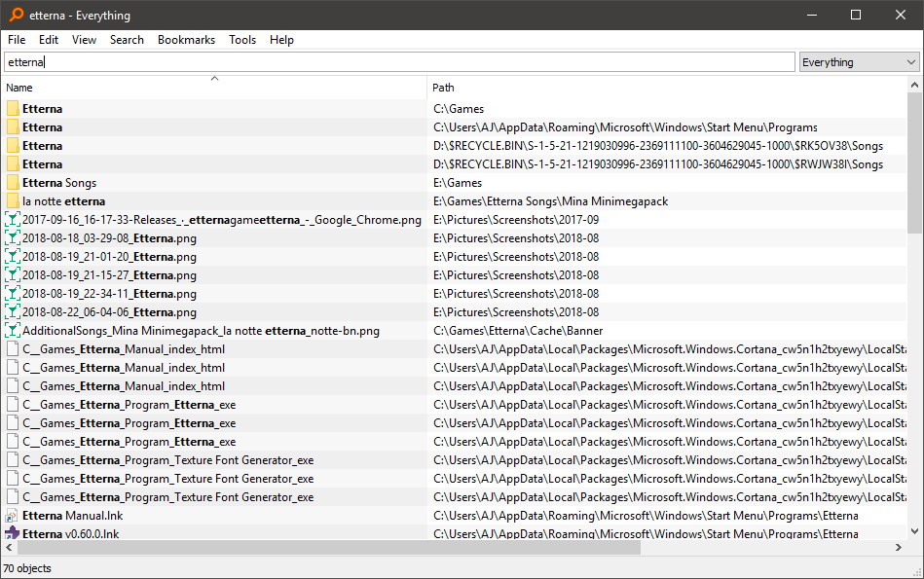
Task: Click path cell E:\Games
Action: point(458,183)
